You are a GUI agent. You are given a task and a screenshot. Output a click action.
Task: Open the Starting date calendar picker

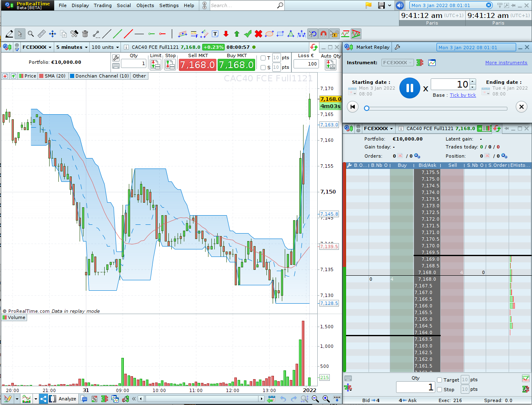click(352, 91)
